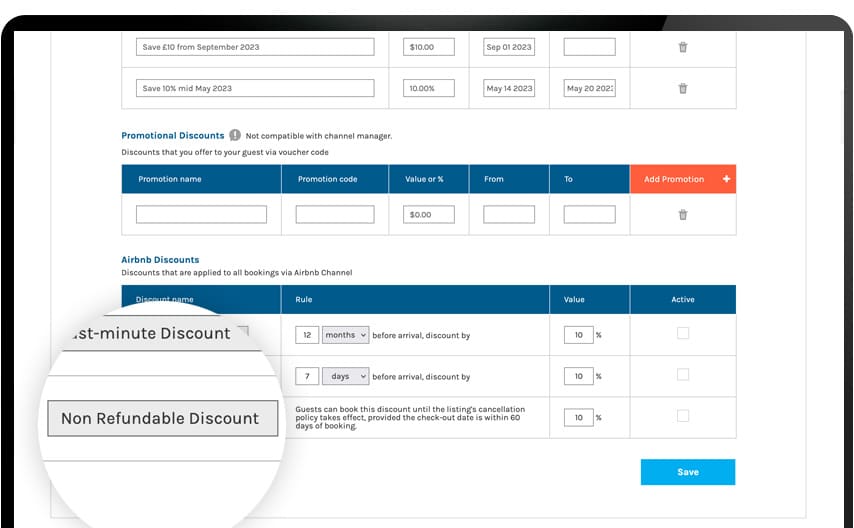Screen dimensions: 854x528
Task: Open the 'months' unit dropdown
Action: coord(346,335)
